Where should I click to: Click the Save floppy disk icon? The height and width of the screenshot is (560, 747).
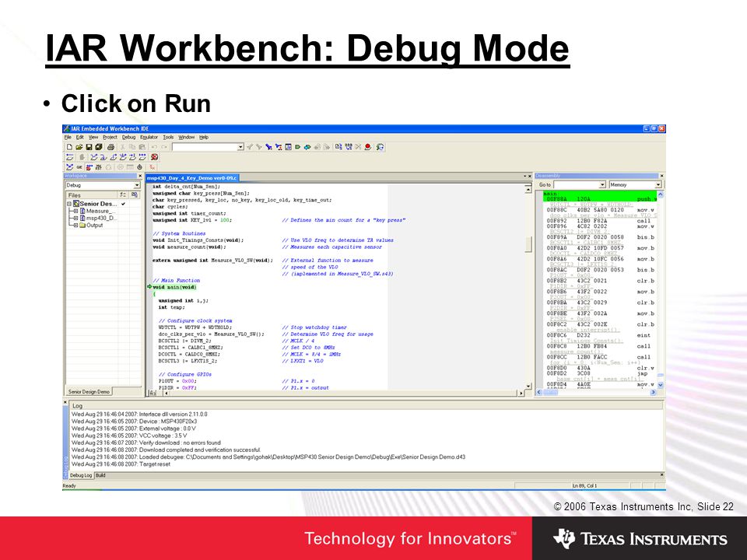coord(89,147)
